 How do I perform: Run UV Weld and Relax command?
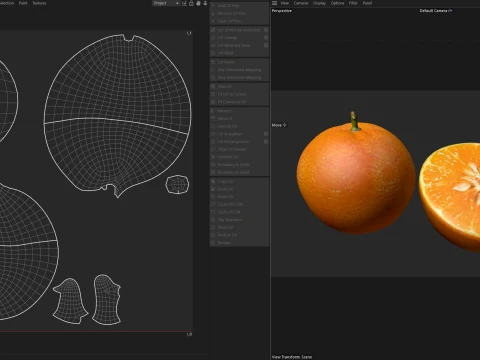pyautogui.click(x=237, y=45)
